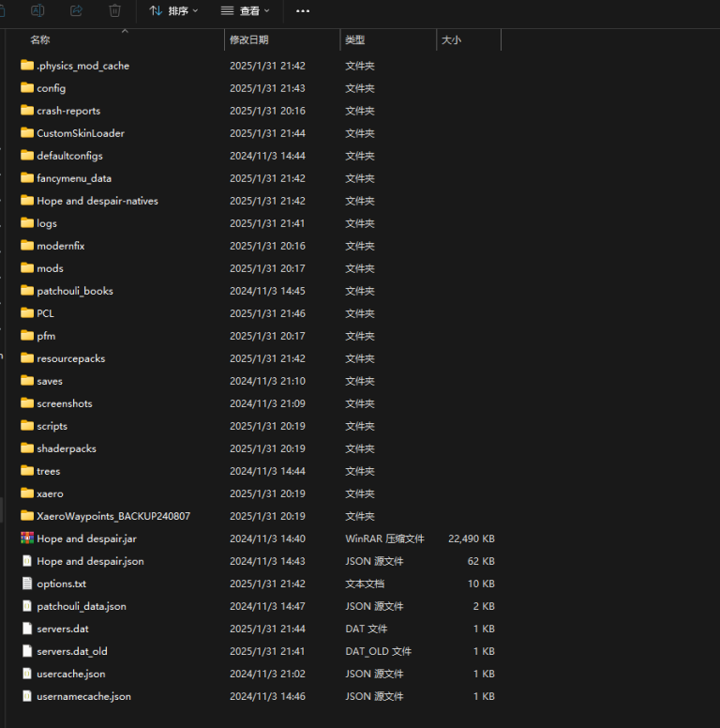Click the Share icon in the toolbar

click(76, 10)
